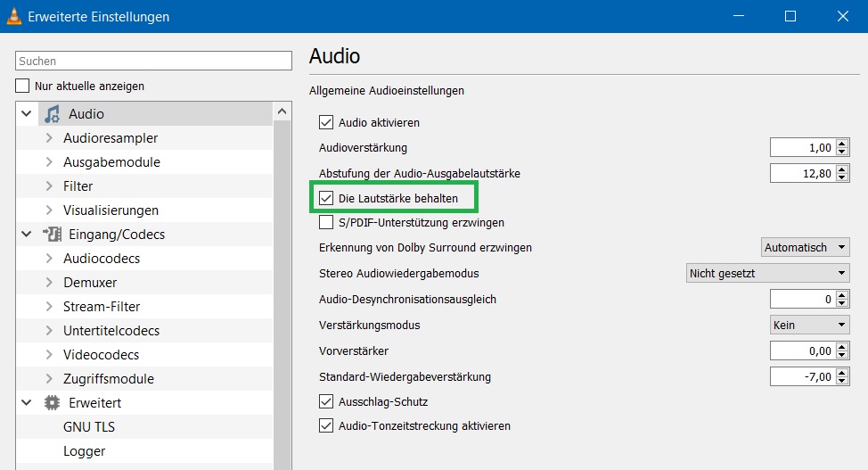Increase Abstufung der Audio-Ausgabelautstärke value
The height and width of the screenshot is (470, 868).
point(842,169)
